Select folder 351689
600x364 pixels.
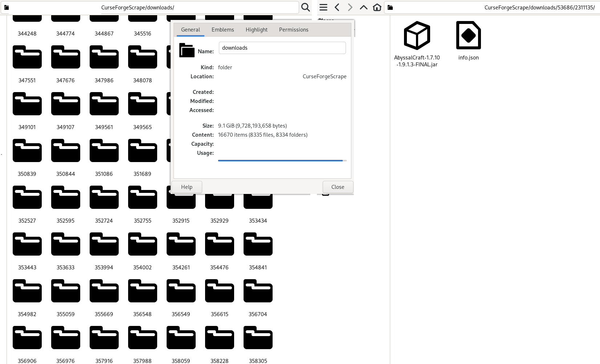coord(143,150)
